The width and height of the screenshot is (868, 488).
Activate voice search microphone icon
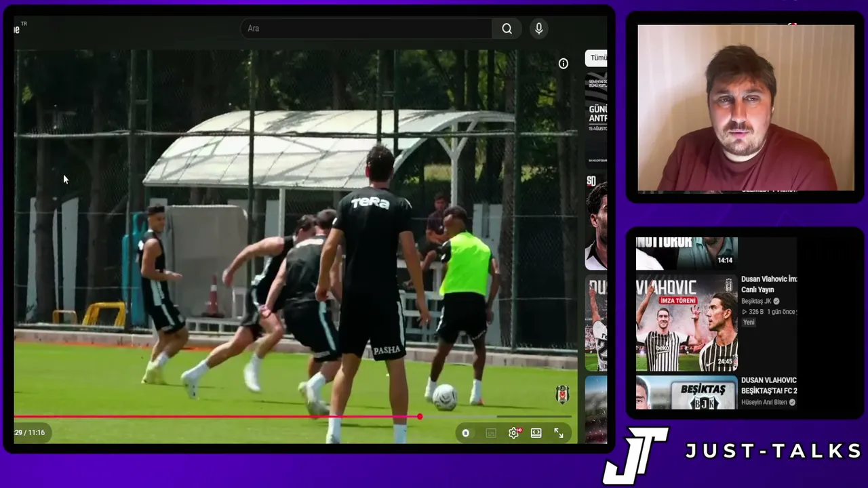[x=538, y=28]
